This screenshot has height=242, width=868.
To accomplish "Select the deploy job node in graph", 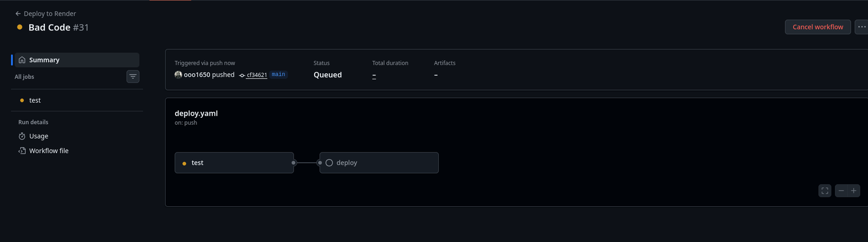I will click(379, 163).
